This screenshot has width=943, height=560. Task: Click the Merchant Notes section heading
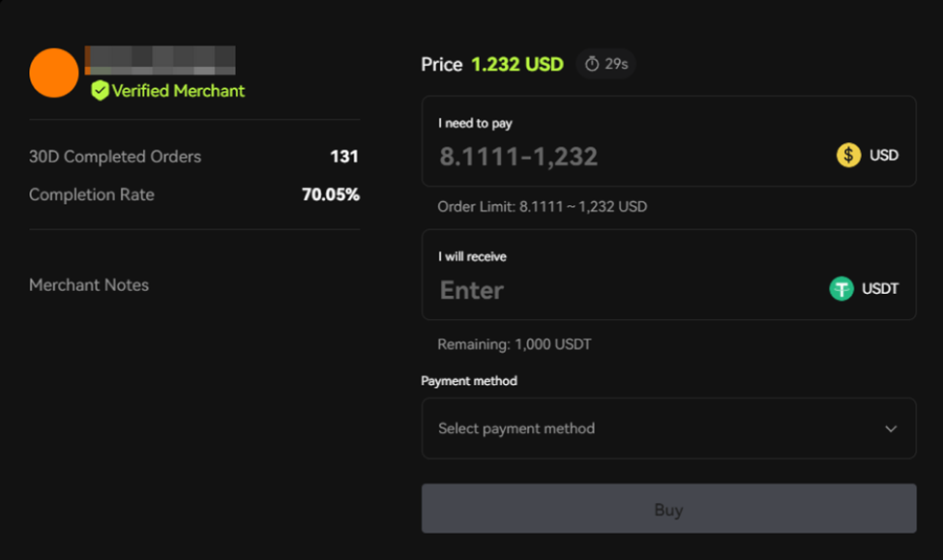(88, 285)
